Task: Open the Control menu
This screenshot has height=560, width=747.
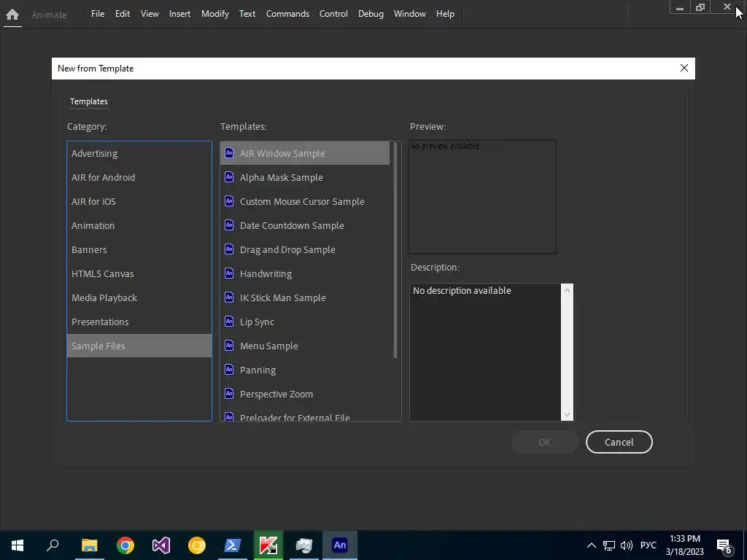Action: [333, 14]
